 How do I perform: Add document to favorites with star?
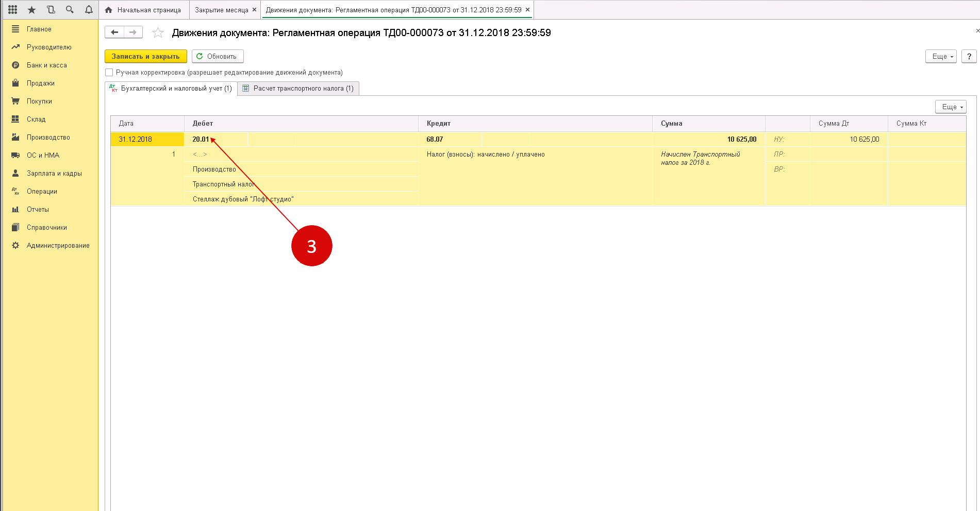(x=158, y=33)
